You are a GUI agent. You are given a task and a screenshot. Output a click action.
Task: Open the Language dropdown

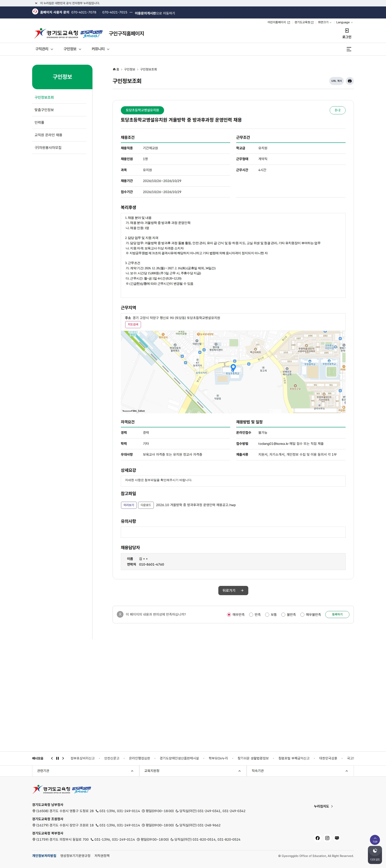point(344,23)
